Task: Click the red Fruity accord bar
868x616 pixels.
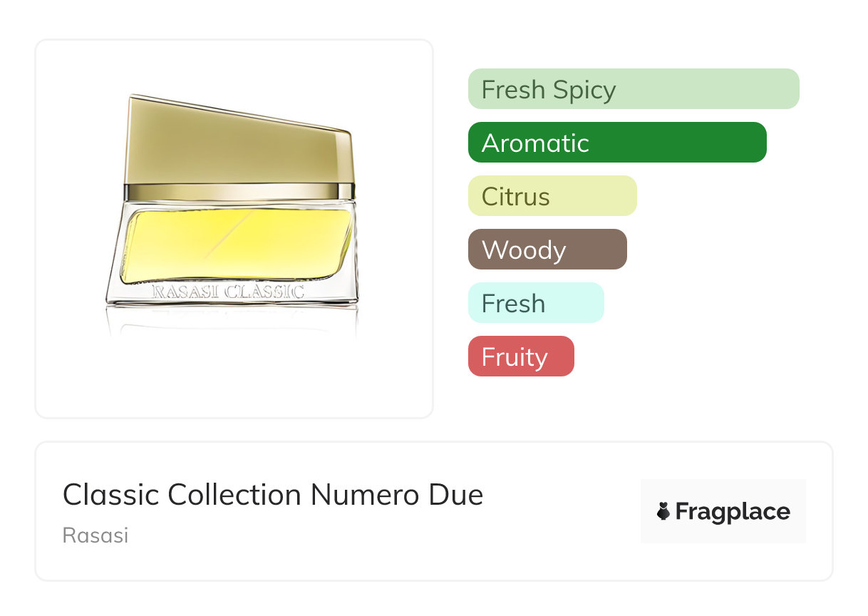Action: 520,356
